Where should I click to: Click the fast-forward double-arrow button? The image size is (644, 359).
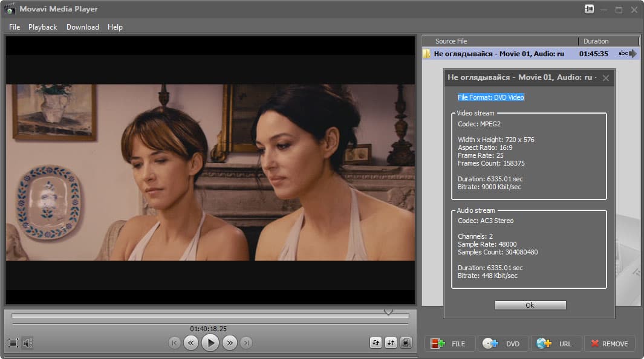click(x=229, y=343)
